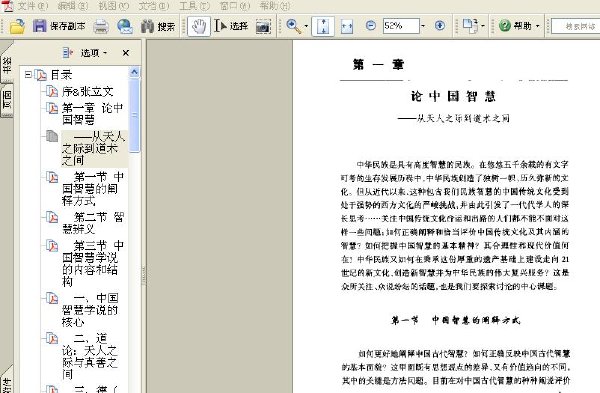Click the bookmark icon beside 第二节 智慧辨义
Viewport: 600px width, 393px height.
click(52, 217)
